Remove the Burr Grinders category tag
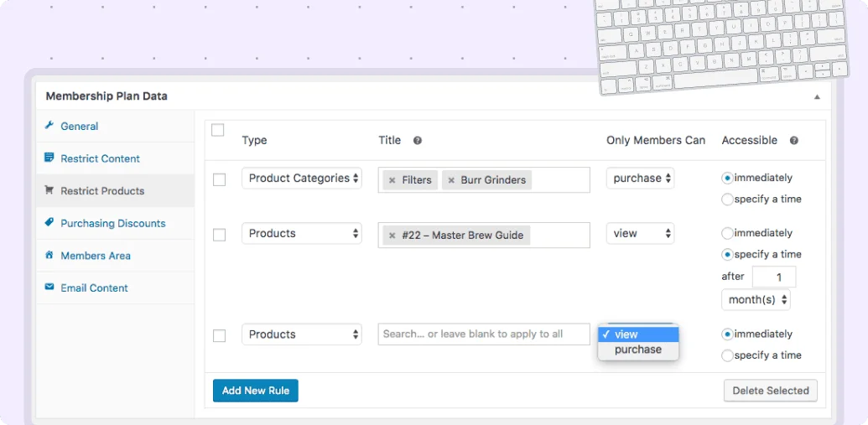Screen dimensions: 868x425 (451, 180)
